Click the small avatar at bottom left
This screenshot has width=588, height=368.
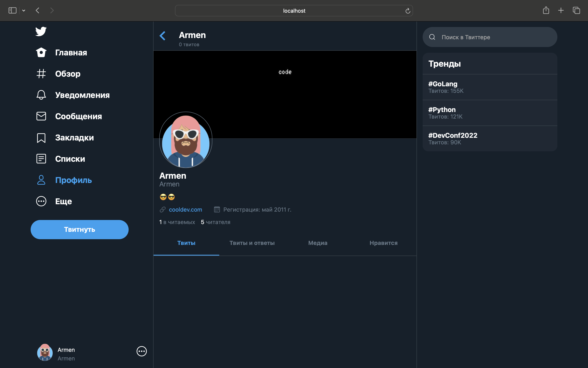45,352
